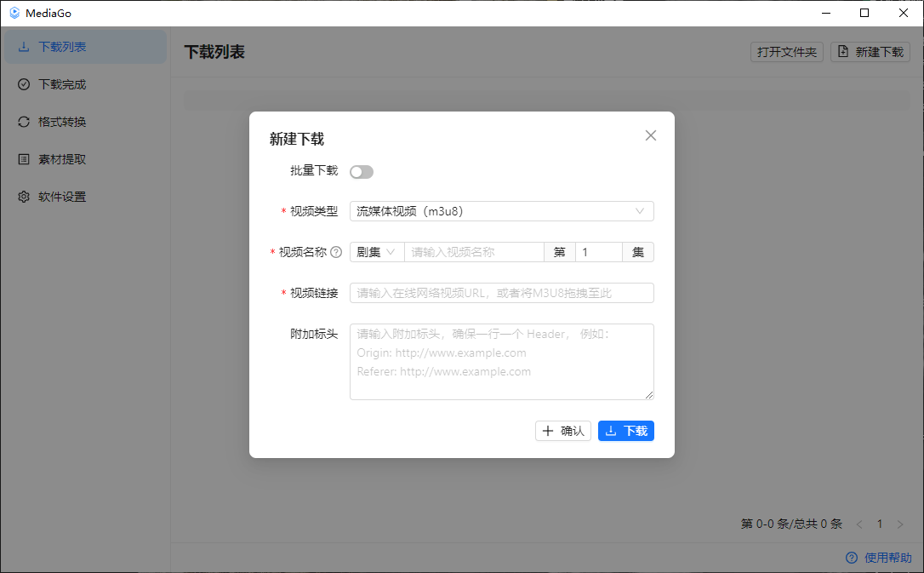This screenshot has height=573, width=924.
Task: Click the MediaGo logo in the title bar
Action: (14, 13)
